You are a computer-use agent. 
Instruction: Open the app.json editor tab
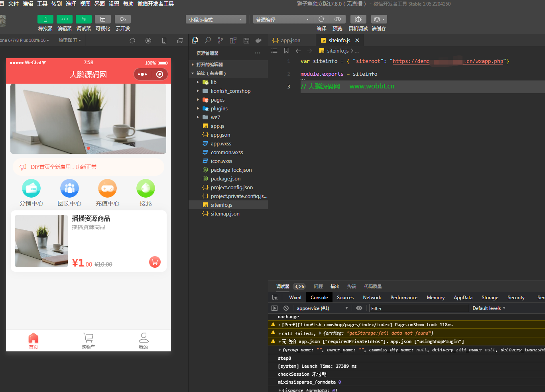pos(290,41)
